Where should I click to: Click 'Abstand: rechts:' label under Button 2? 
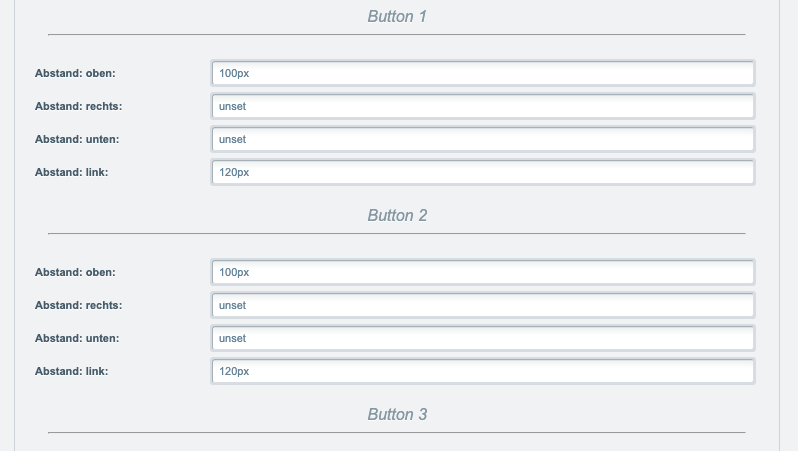[x=78, y=305]
